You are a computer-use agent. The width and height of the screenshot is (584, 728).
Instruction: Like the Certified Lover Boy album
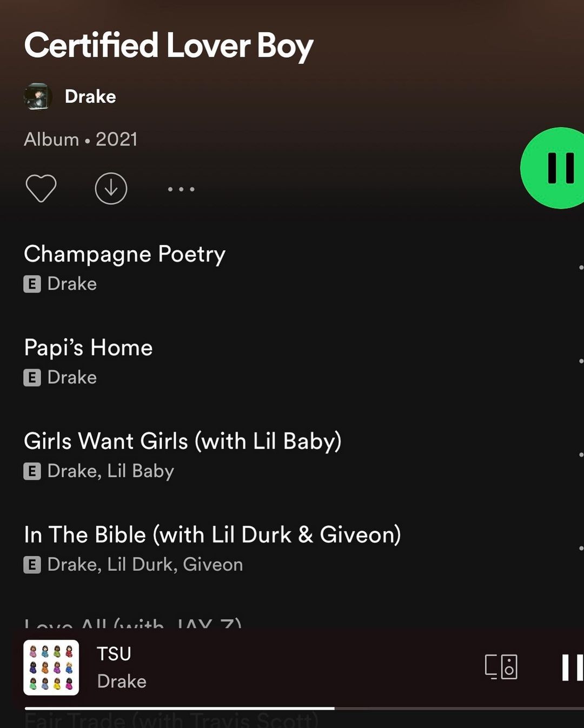[41, 189]
